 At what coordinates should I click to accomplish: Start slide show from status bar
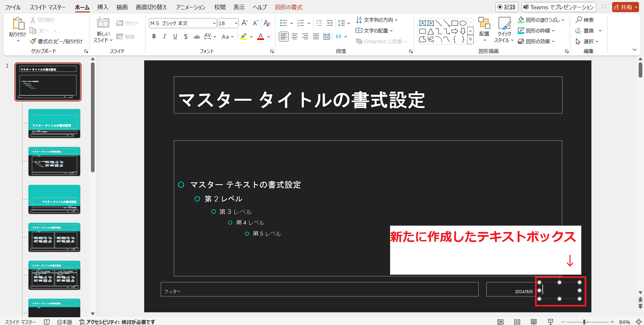[x=550, y=322]
